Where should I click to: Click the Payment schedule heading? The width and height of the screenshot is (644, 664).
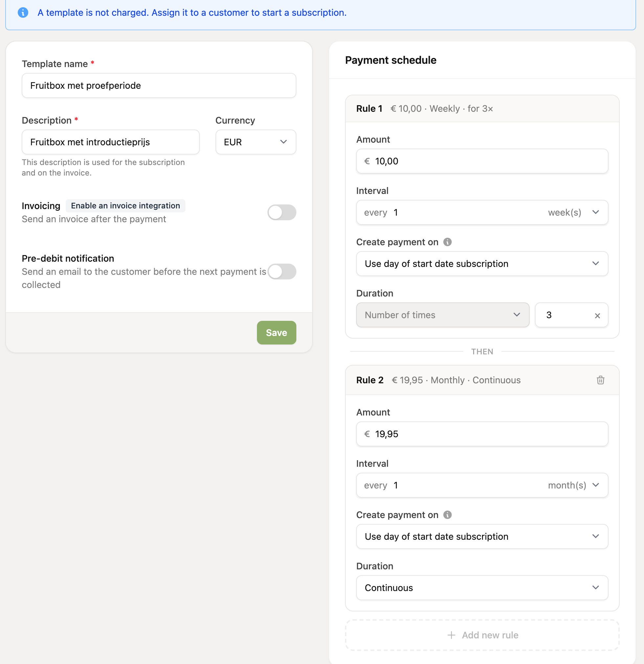[x=390, y=60]
